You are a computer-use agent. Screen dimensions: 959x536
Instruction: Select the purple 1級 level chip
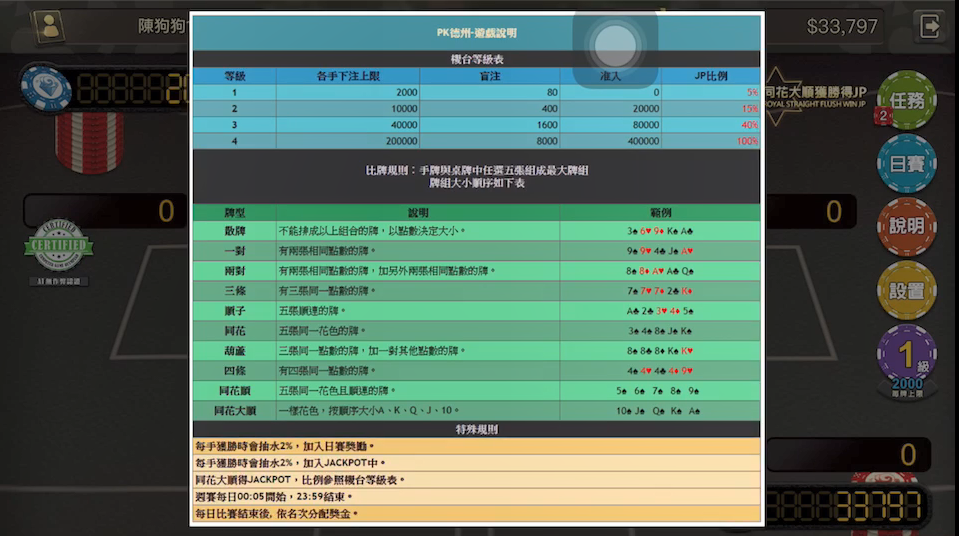(906, 356)
